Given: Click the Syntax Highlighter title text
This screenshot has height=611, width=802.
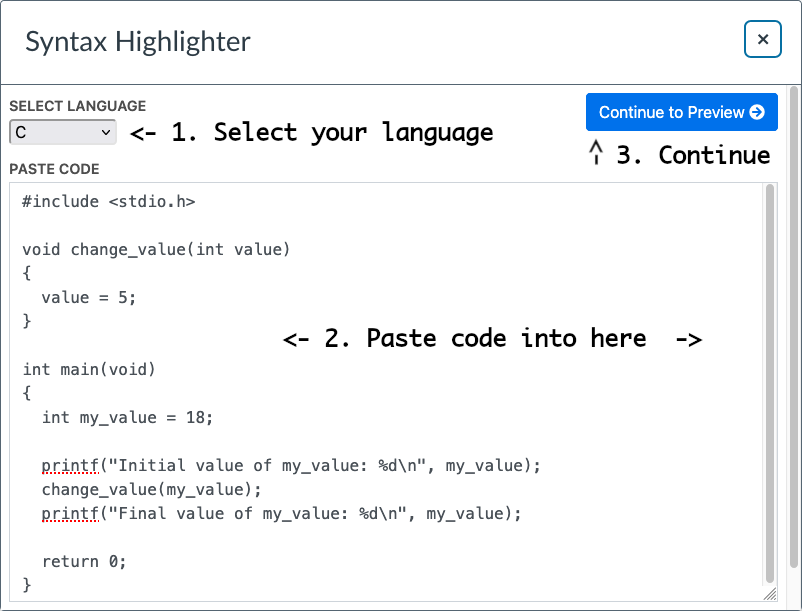Looking at the screenshot, I should (138, 41).
